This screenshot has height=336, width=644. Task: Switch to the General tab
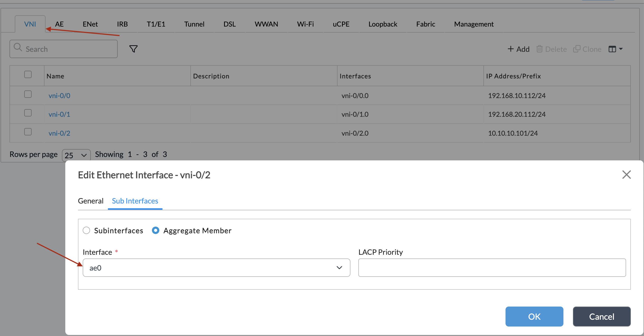pos(91,201)
